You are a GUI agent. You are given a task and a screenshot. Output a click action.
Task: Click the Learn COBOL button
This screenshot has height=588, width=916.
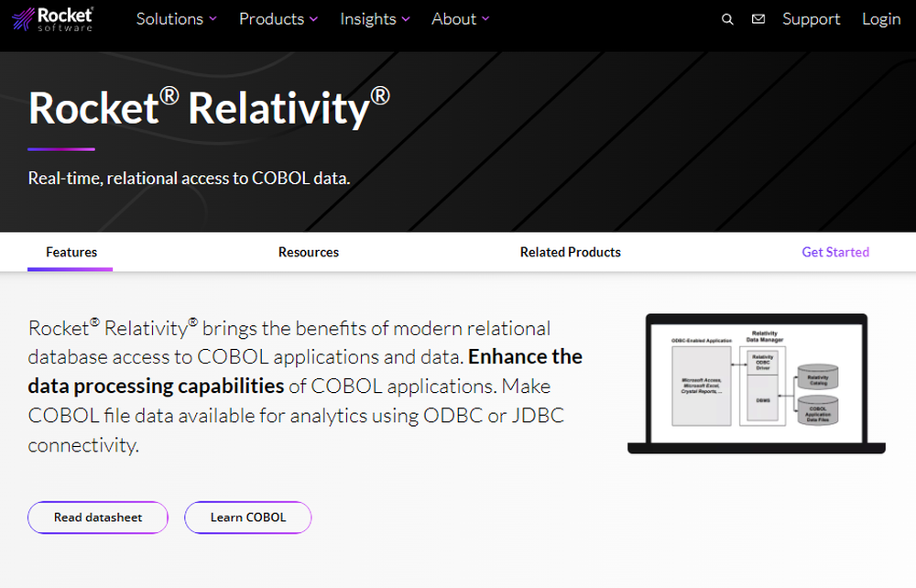click(247, 517)
